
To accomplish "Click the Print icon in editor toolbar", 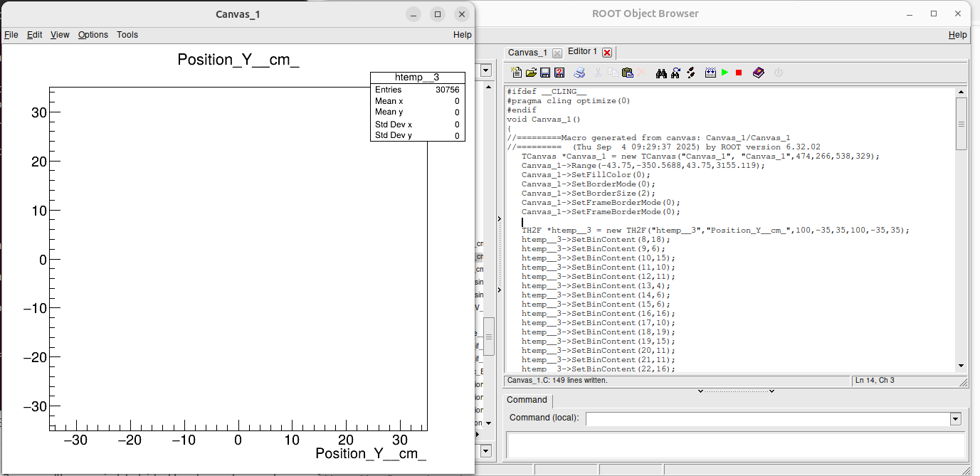I will (580, 73).
